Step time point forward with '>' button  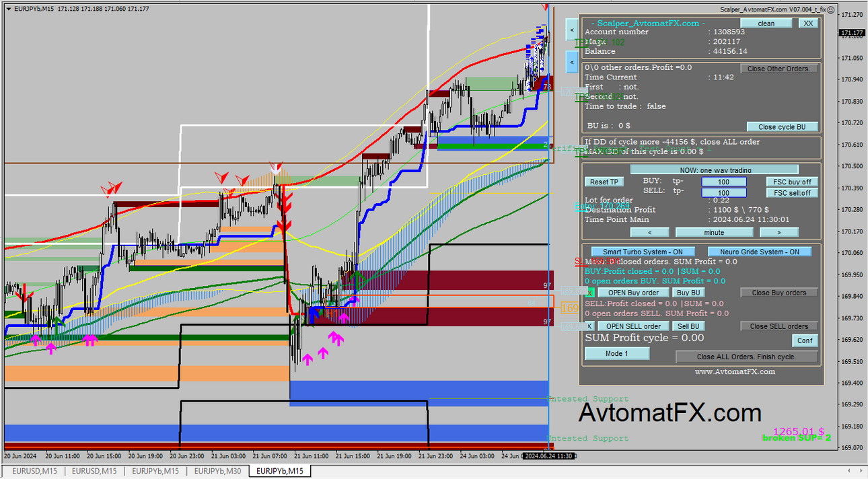pyautogui.click(x=779, y=232)
